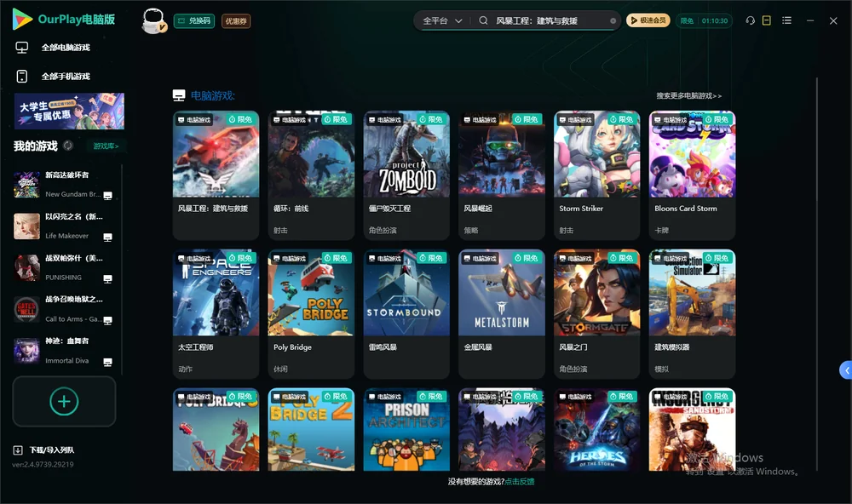Click 限免 badge on Poly Bridge card

click(336, 258)
